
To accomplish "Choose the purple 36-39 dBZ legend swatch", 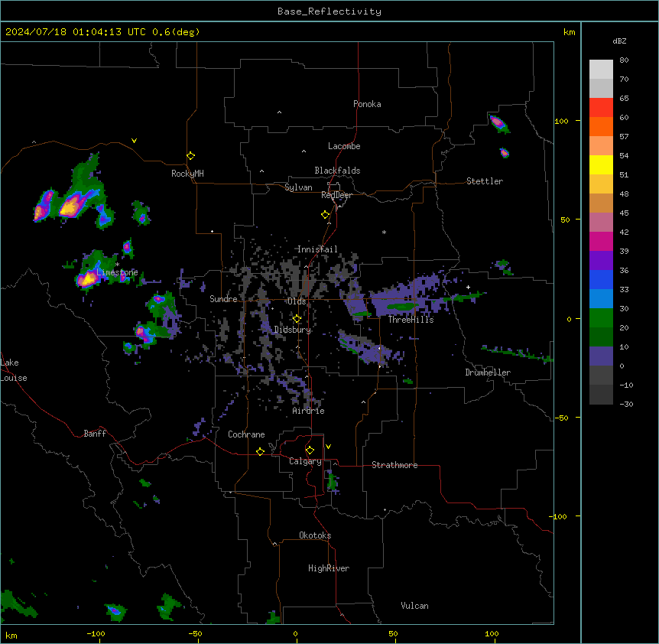I will click(x=601, y=261).
